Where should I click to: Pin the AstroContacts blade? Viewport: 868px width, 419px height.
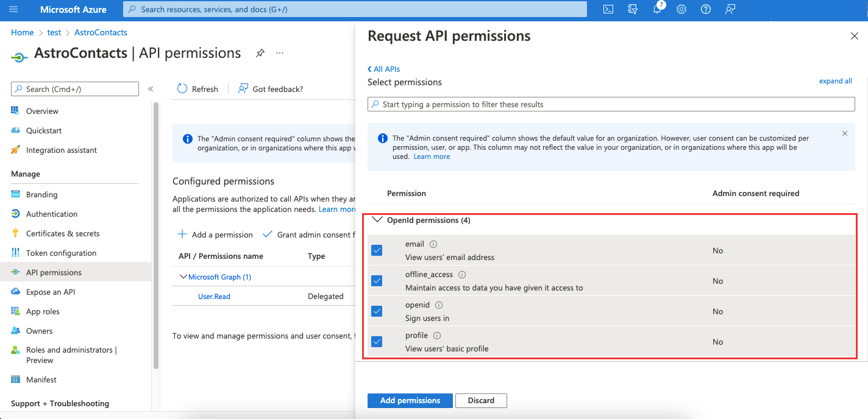(x=260, y=53)
